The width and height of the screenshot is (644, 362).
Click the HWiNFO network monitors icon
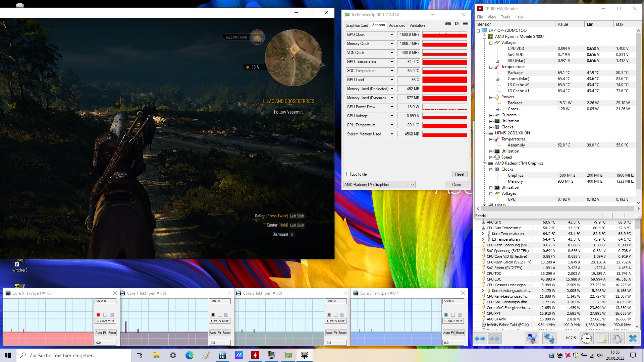click(549, 339)
